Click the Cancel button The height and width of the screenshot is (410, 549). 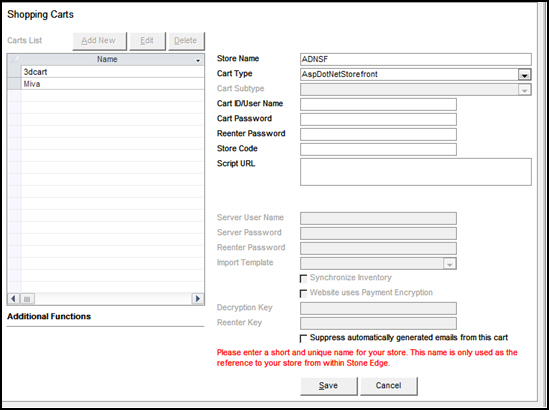389,386
